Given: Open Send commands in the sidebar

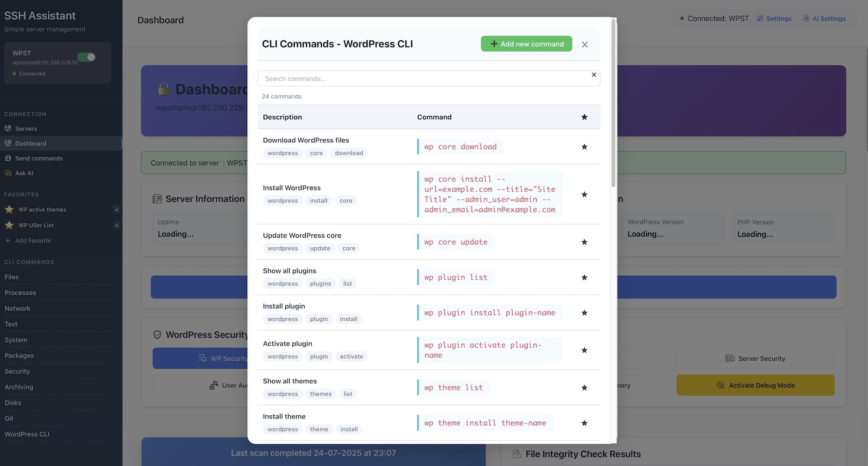Looking at the screenshot, I should click(x=39, y=158).
